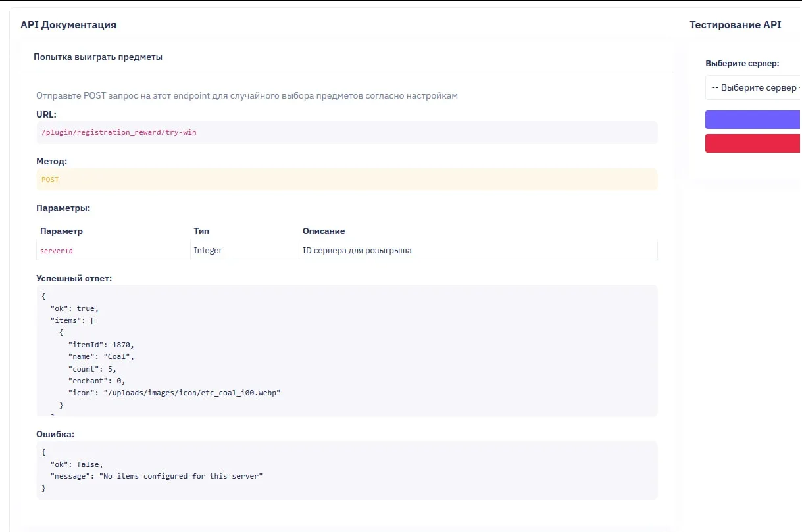Click the endpoint description text about POST request
This screenshot has width=802, height=532.
tap(247, 96)
